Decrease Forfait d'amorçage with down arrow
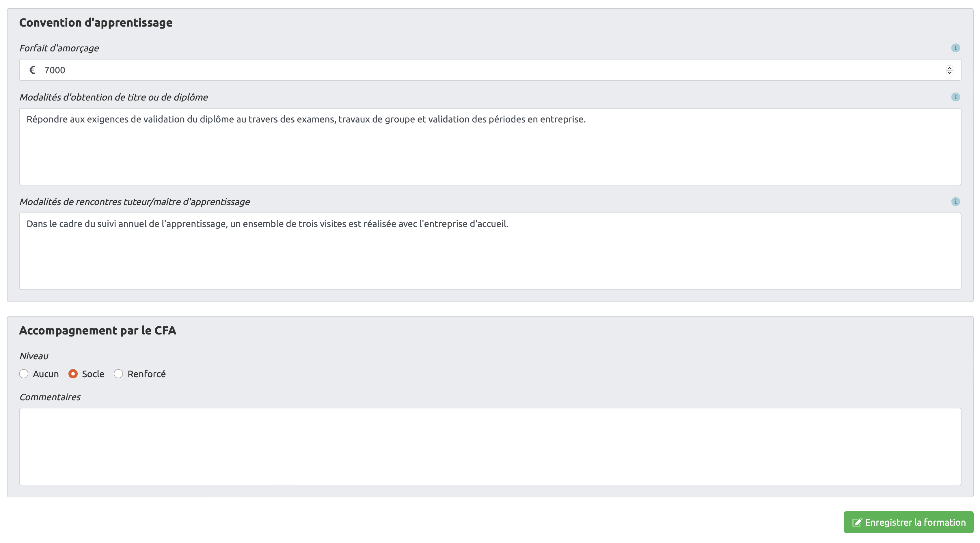 coord(950,72)
